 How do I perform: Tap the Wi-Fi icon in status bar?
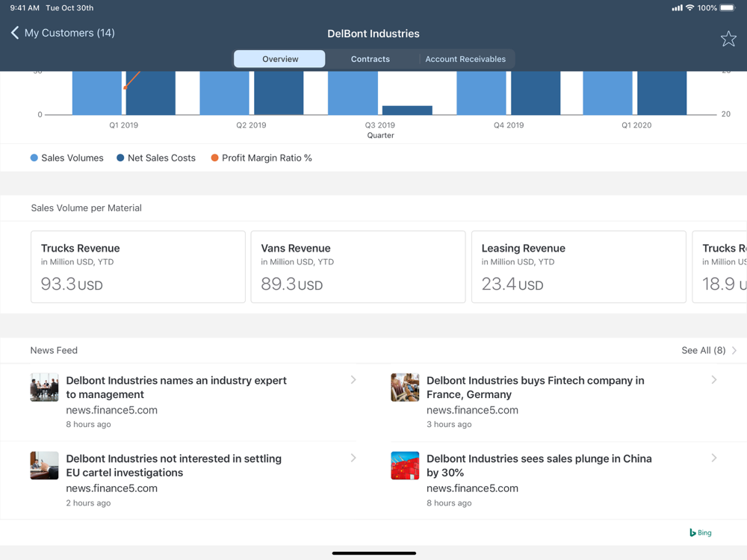coord(689,7)
